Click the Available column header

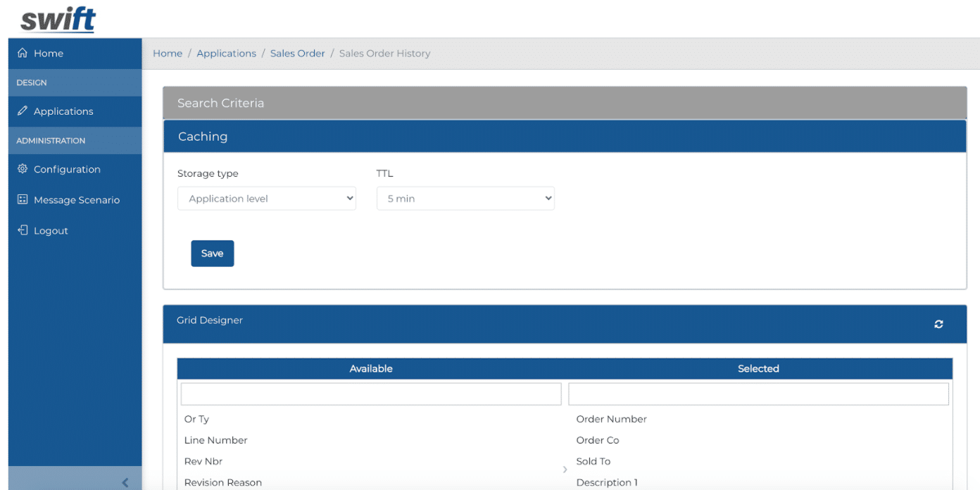point(371,369)
